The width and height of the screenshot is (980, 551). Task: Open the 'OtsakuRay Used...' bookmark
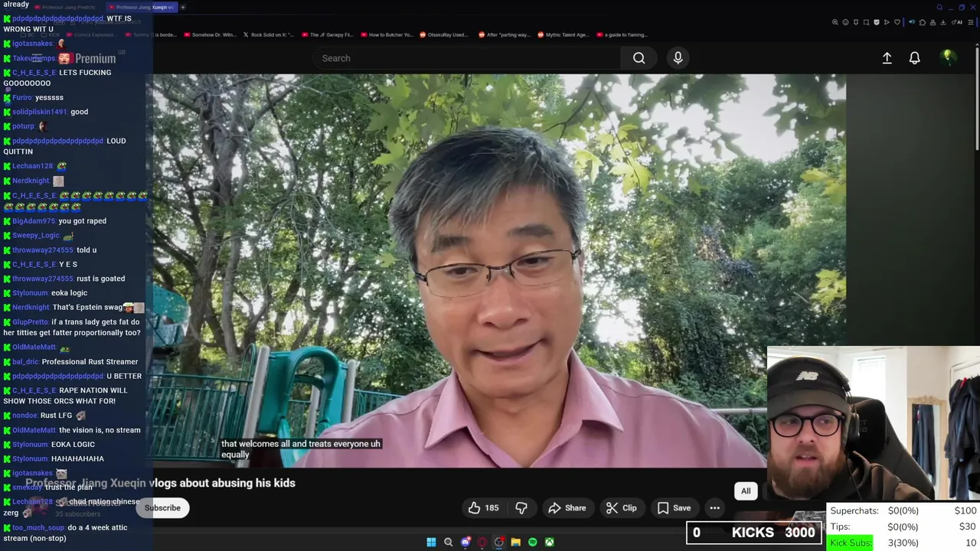click(444, 34)
